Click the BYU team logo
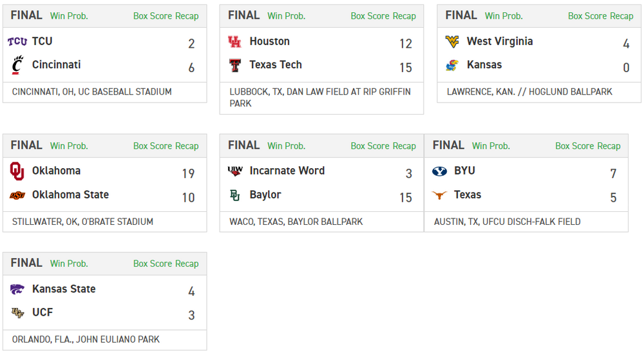The image size is (644, 353). click(x=439, y=171)
